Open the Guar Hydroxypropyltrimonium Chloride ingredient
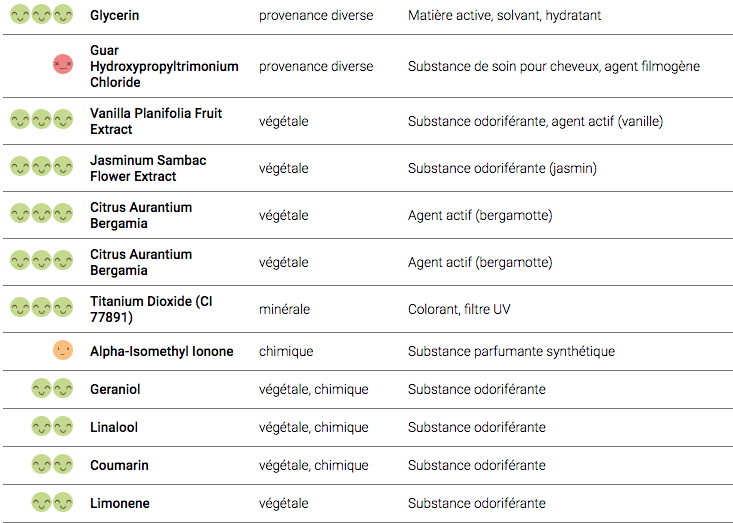 coord(164,66)
